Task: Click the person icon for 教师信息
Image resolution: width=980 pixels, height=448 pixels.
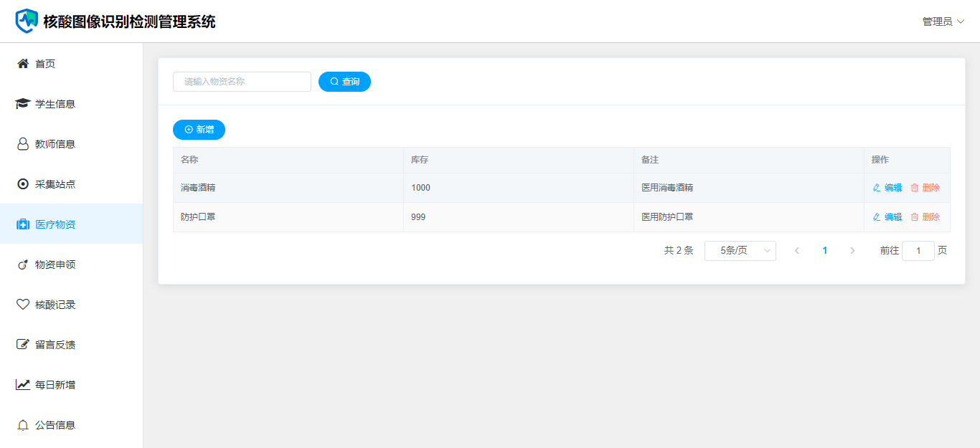Action: click(23, 144)
